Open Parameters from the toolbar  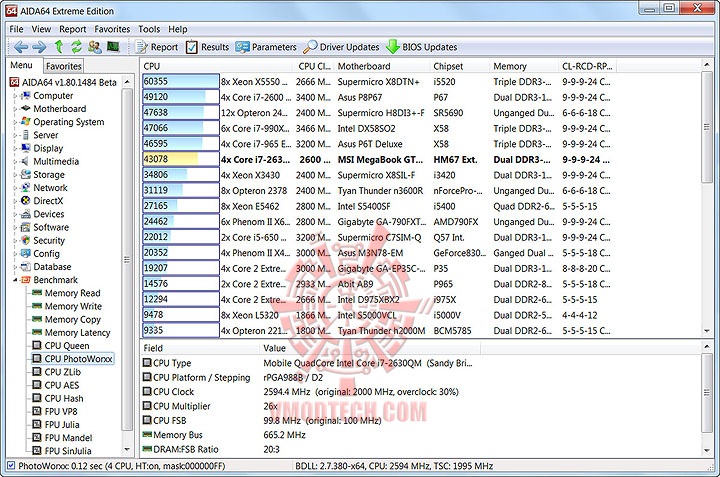[266, 47]
